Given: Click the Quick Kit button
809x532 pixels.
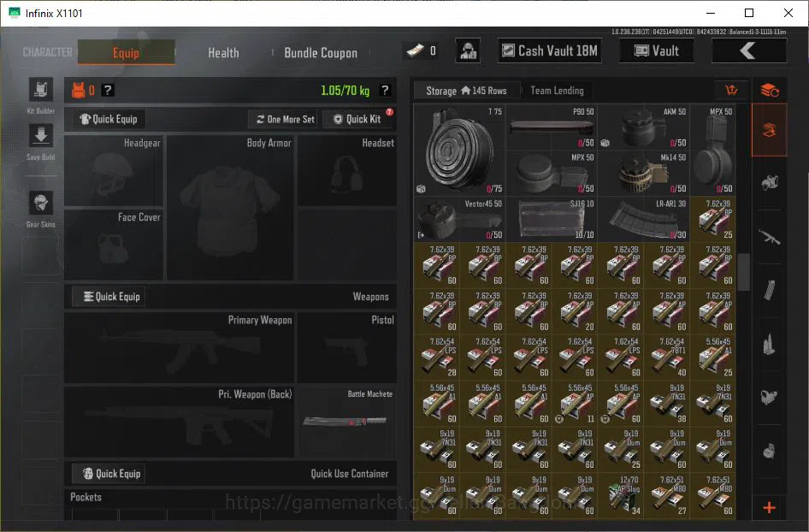Looking at the screenshot, I should pyautogui.click(x=357, y=119).
